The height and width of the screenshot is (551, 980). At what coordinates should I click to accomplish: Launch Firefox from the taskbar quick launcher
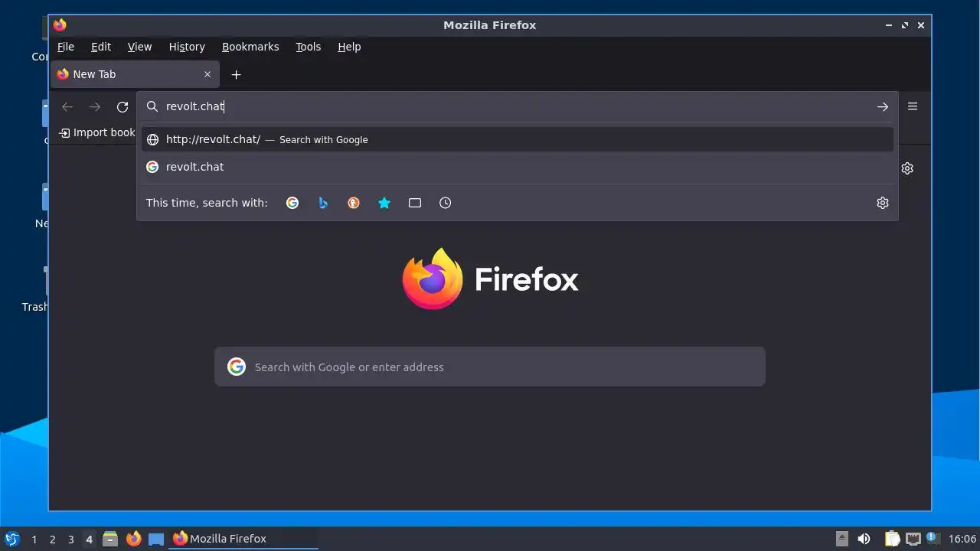coord(134,539)
